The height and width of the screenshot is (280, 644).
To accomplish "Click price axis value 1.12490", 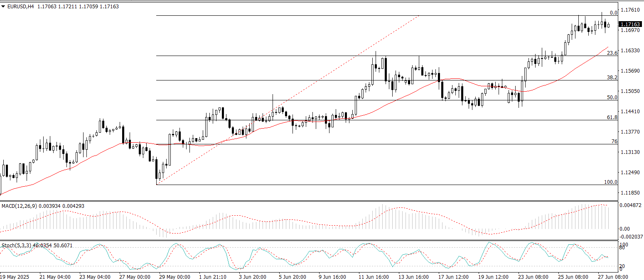I will pyautogui.click(x=629, y=173).
